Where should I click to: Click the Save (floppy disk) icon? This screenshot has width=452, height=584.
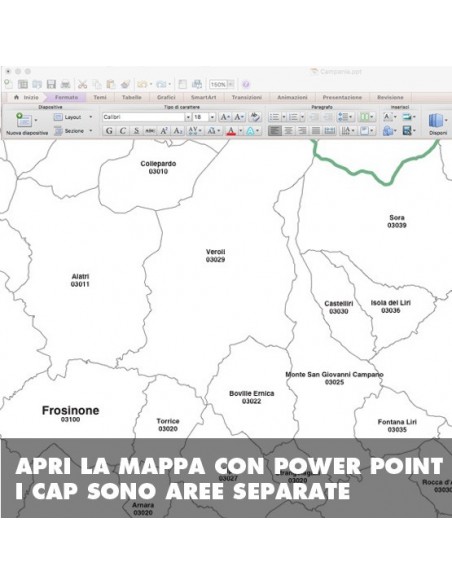coord(51,84)
